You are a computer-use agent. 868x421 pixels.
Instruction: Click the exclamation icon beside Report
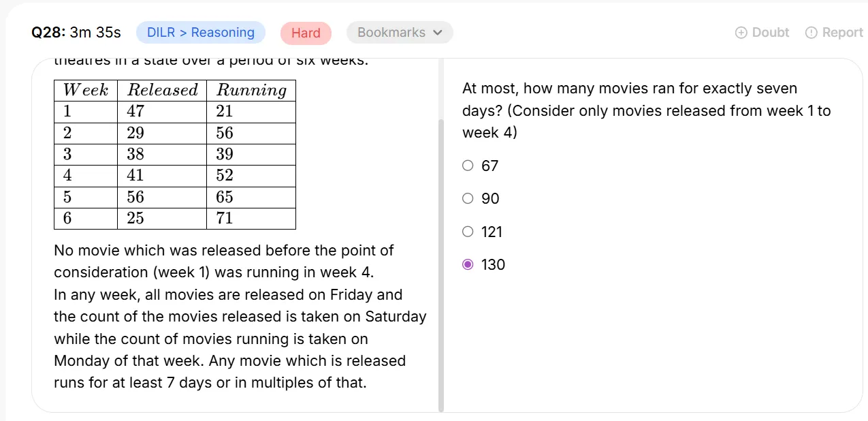[x=811, y=33]
